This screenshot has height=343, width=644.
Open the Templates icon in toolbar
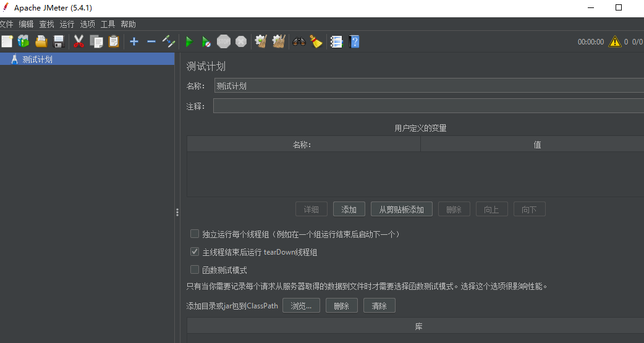pos(24,41)
